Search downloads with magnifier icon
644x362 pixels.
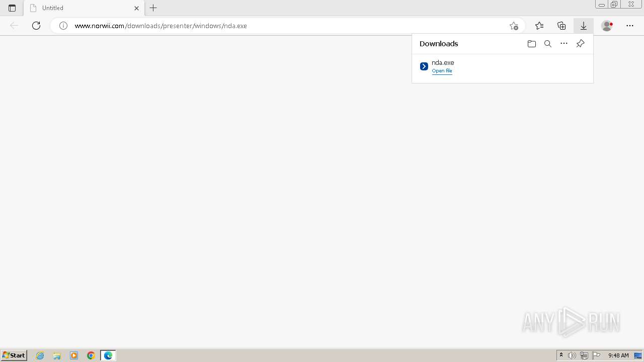point(548,44)
